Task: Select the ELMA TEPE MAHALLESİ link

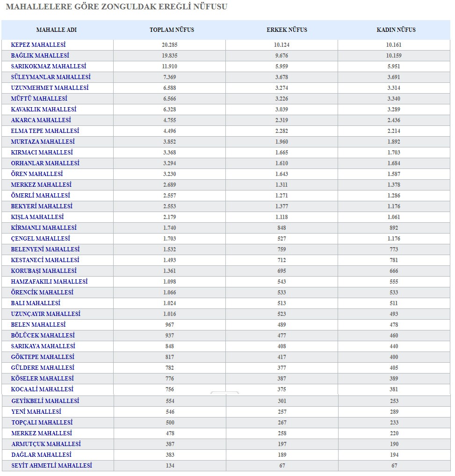Action: point(45,131)
